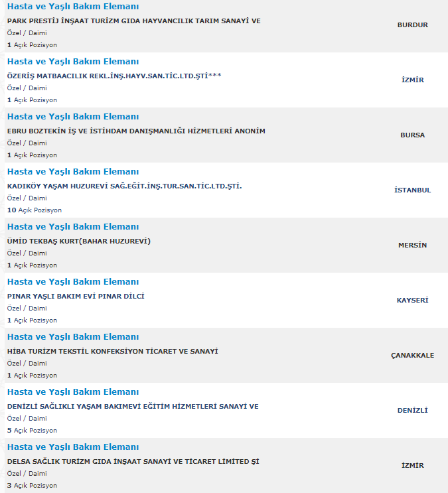Viewport: 448px width, 493px height.
Task: Select the İSTANBUL location label
Action: click(x=412, y=190)
